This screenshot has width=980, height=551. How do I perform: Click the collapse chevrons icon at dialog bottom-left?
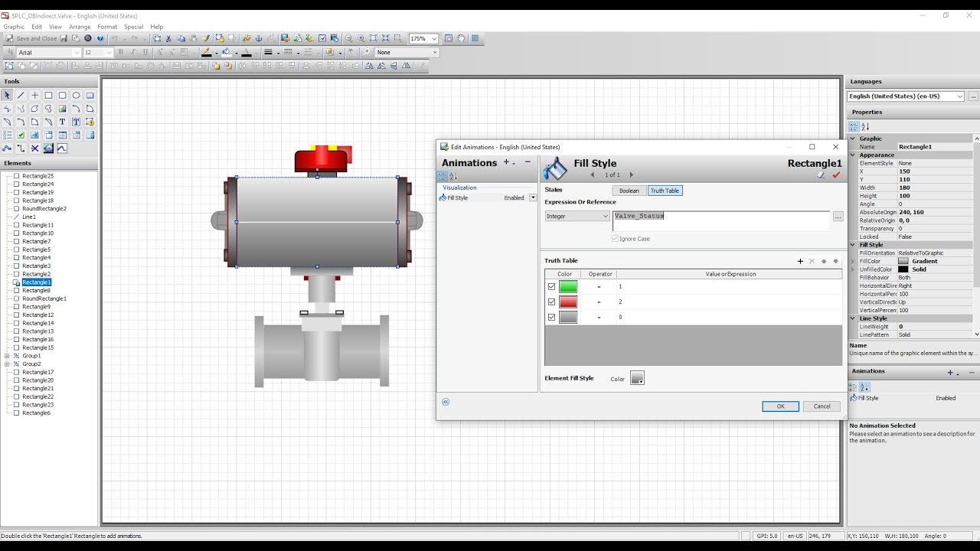(x=446, y=402)
